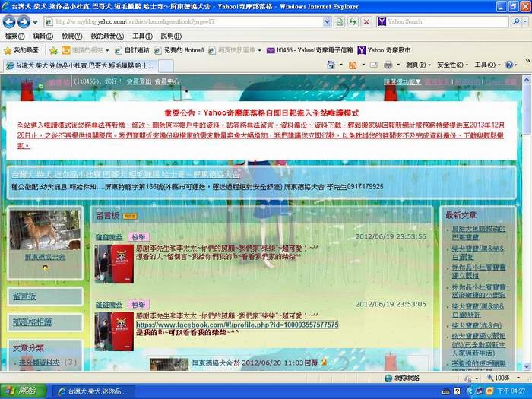Image resolution: width=532 pixels, height=399 pixels.
Task: Open the 請選擇功能 dropdown
Action: [x=402, y=82]
